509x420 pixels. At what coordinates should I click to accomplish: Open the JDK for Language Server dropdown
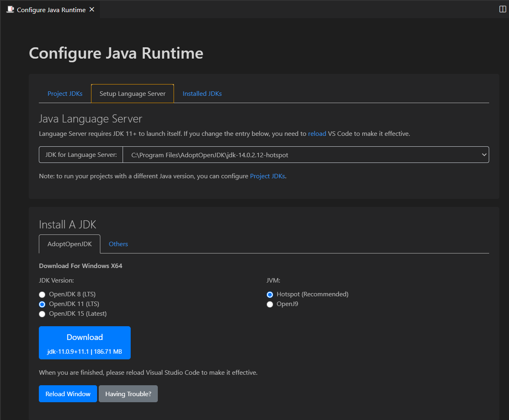click(x=306, y=155)
